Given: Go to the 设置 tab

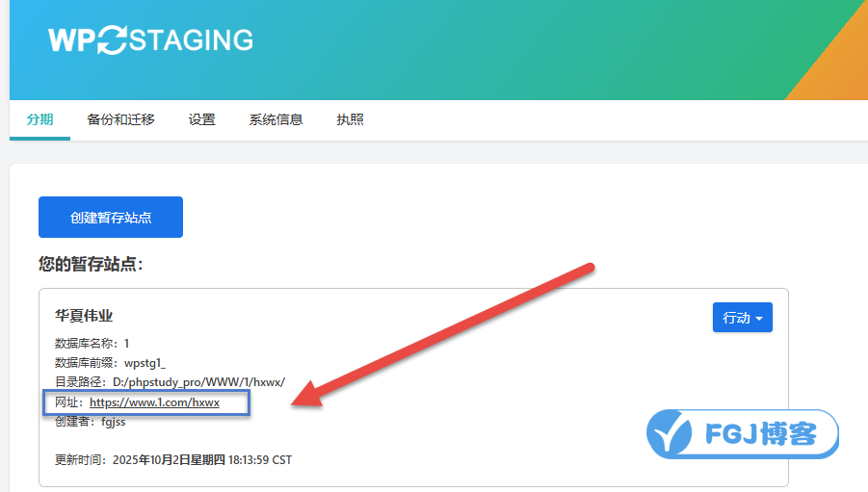Looking at the screenshot, I should [201, 119].
